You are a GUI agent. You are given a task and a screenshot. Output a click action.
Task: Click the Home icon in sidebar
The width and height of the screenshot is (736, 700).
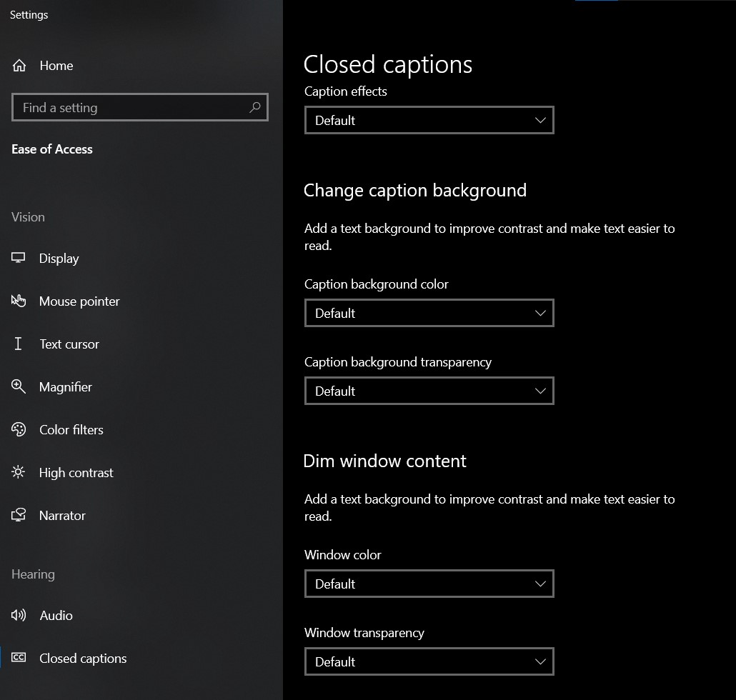pos(19,66)
